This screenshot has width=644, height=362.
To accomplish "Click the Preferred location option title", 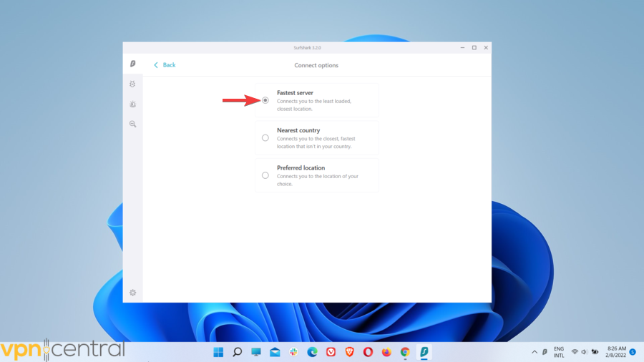I will [301, 168].
